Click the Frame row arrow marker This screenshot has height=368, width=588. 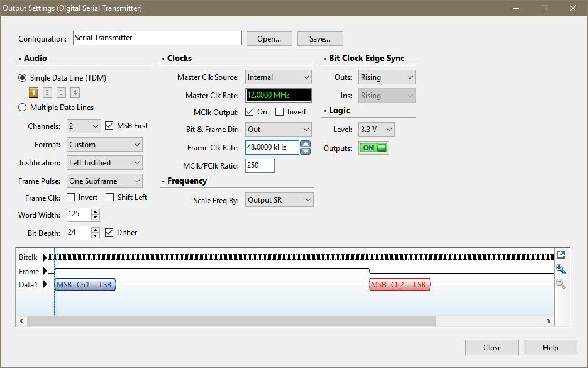point(45,272)
